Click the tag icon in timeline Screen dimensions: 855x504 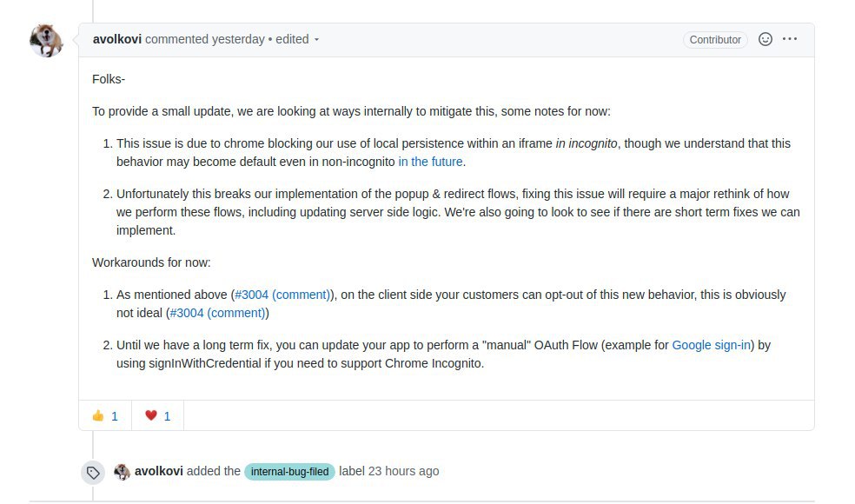pyautogui.click(x=92, y=472)
